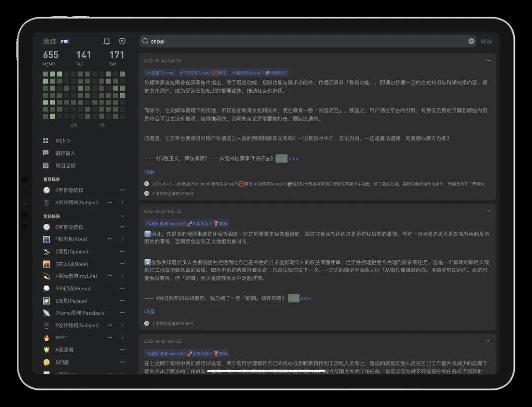This screenshot has height=407, width=532.
Task: Collapse the memo with the 收起 link
Action: pyautogui.click(x=149, y=172)
